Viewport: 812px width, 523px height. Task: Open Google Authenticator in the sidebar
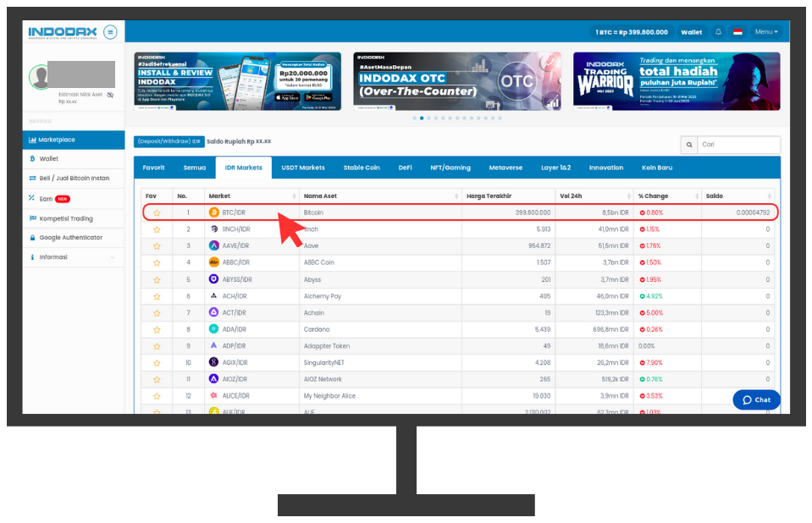(x=74, y=238)
